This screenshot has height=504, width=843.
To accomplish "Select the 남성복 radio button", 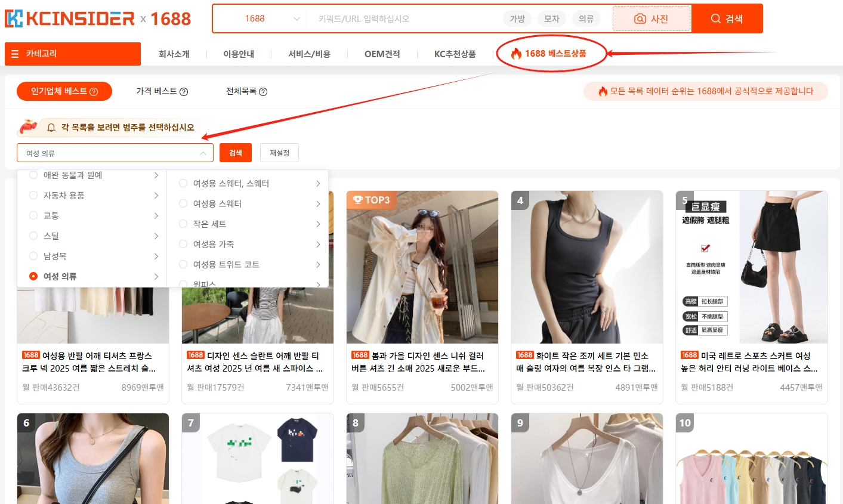I will 33,256.
